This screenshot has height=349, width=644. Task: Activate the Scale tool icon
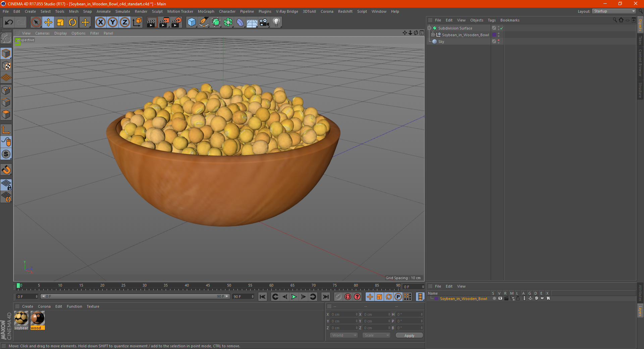(60, 22)
